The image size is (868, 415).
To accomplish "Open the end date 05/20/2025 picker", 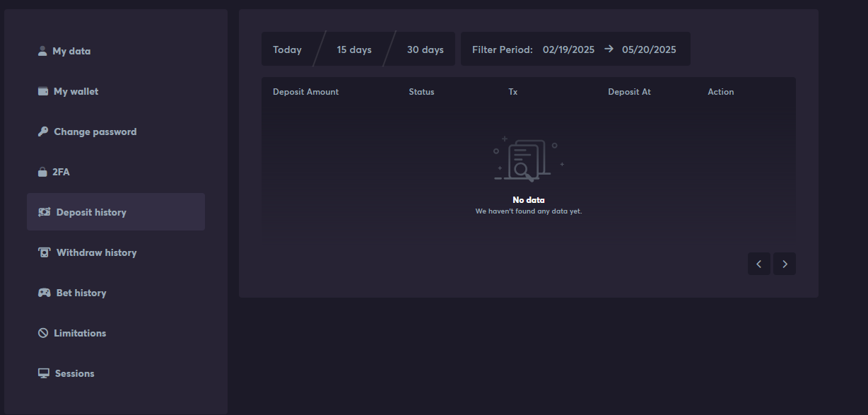I will [x=649, y=49].
